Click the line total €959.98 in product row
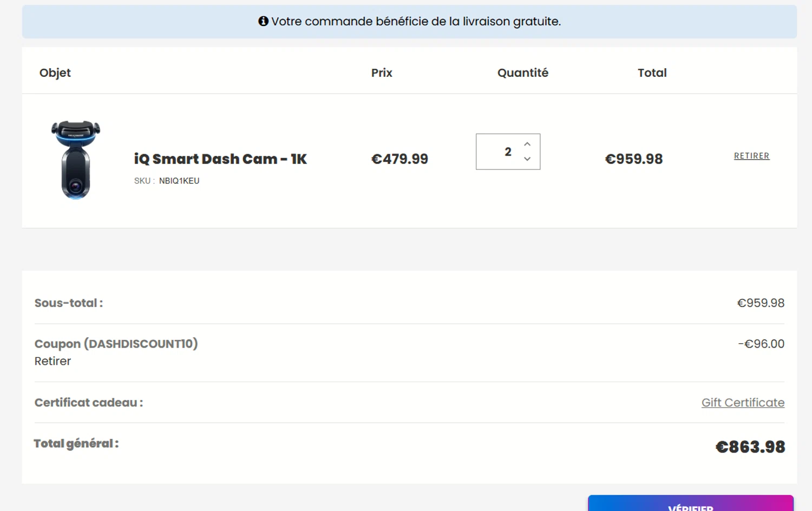Viewport: 812px width, 511px height. [x=634, y=159]
